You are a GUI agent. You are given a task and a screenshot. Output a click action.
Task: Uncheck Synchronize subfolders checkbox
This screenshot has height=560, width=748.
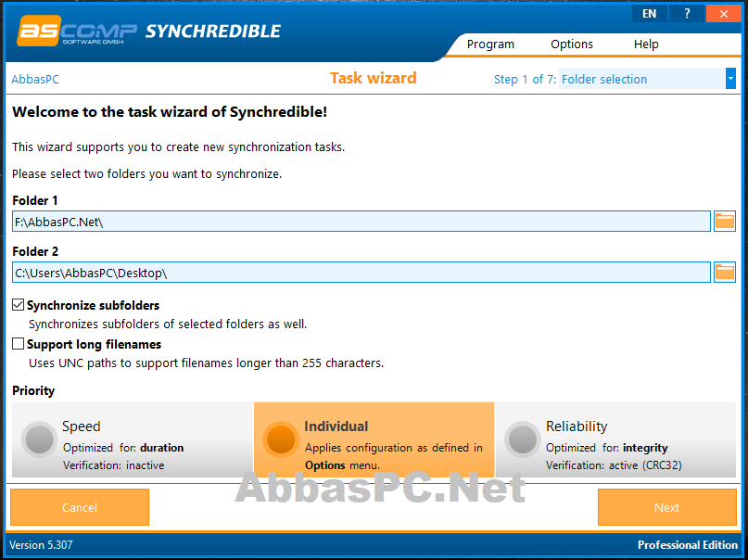pyautogui.click(x=19, y=305)
